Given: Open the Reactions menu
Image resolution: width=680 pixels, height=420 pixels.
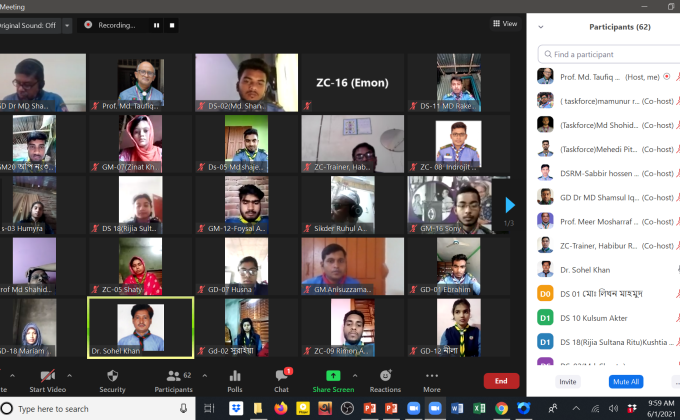Looking at the screenshot, I should (x=385, y=378).
